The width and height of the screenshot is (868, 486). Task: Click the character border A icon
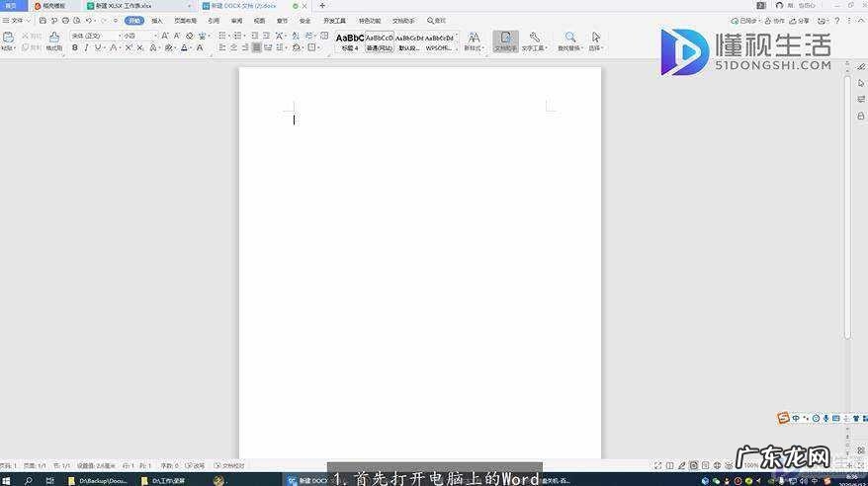pyautogui.click(x=200, y=48)
